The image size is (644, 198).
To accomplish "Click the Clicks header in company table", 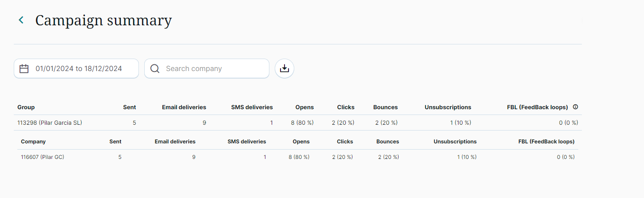I will coord(345,142).
